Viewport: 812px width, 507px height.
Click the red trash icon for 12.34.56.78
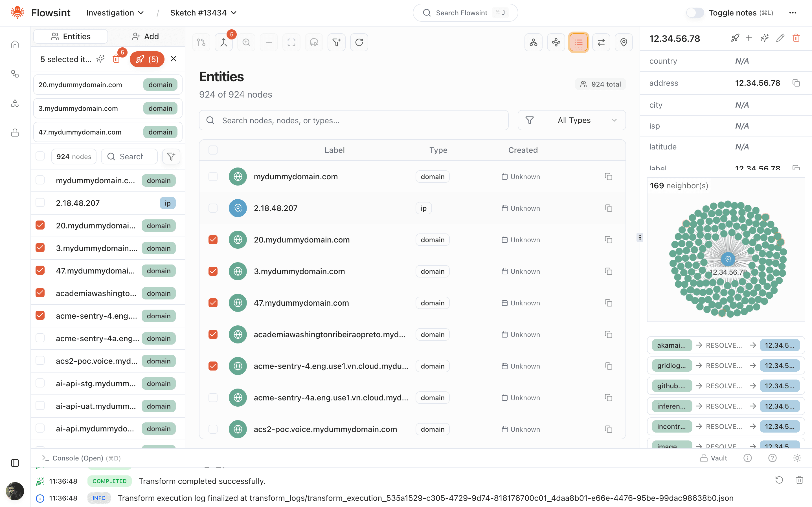pyautogui.click(x=796, y=38)
